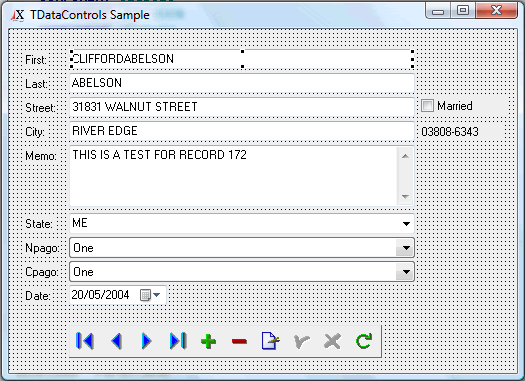Click the State: label
The height and width of the screenshot is (381, 525).
click(x=39, y=224)
